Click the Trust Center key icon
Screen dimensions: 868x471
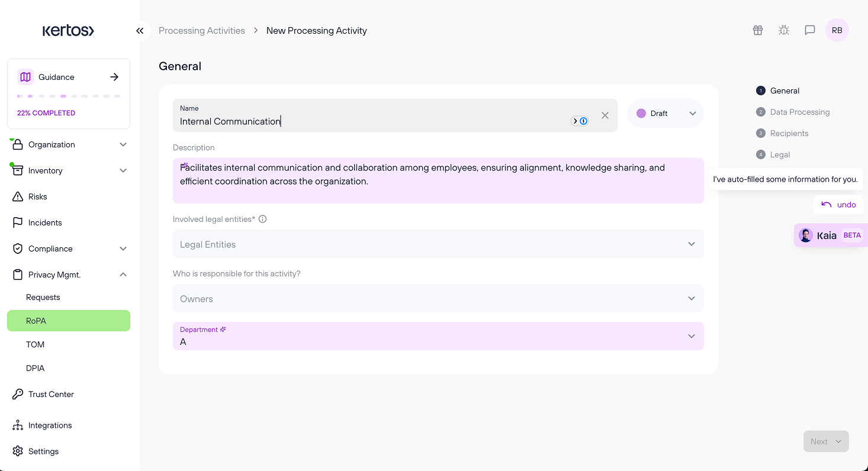pyautogui.click(x=18, y=394)
